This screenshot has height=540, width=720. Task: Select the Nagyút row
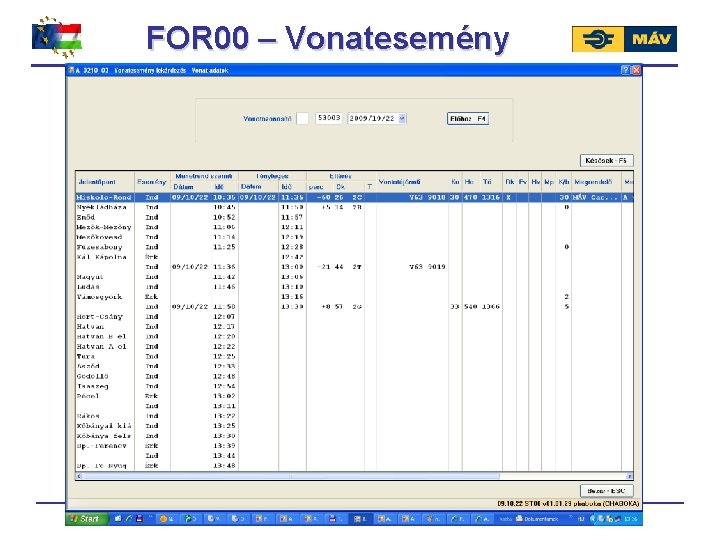pyautogui.click(x=354, y=277)
